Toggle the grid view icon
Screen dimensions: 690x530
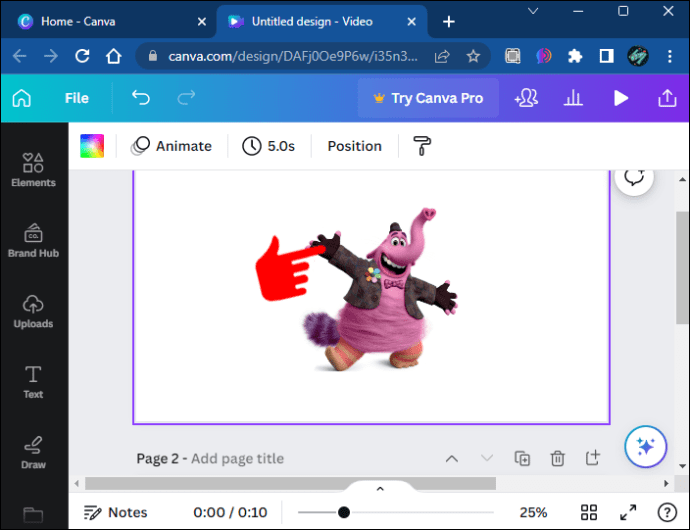[589, 512]
